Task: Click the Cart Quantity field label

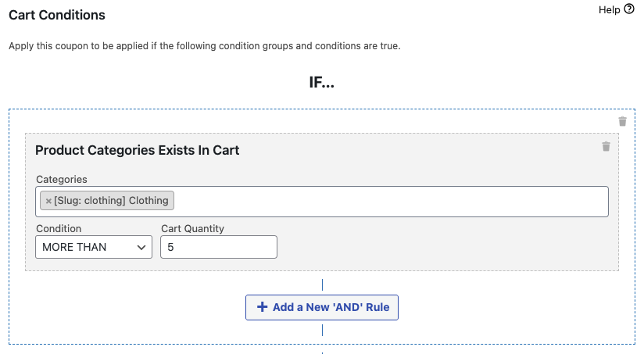Action: [192, 229]
